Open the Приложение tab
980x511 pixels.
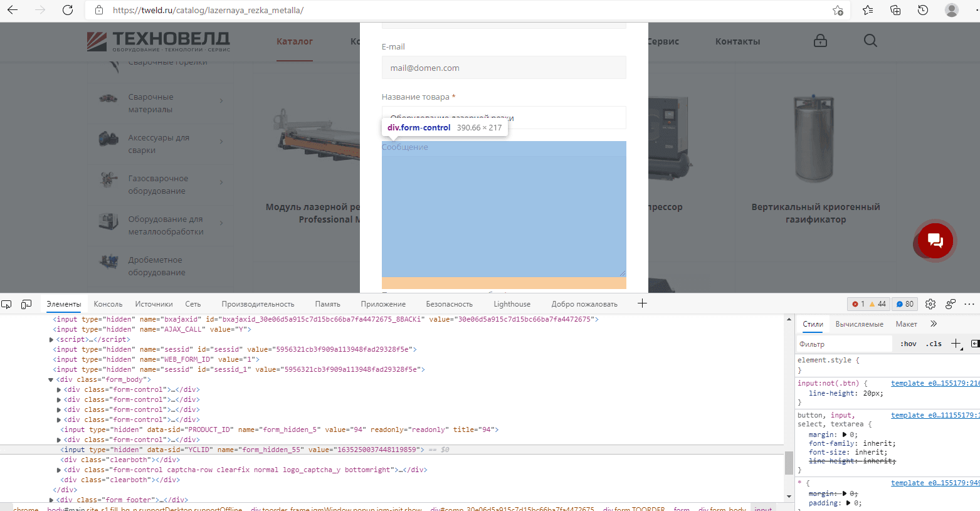tap(383, 304)
